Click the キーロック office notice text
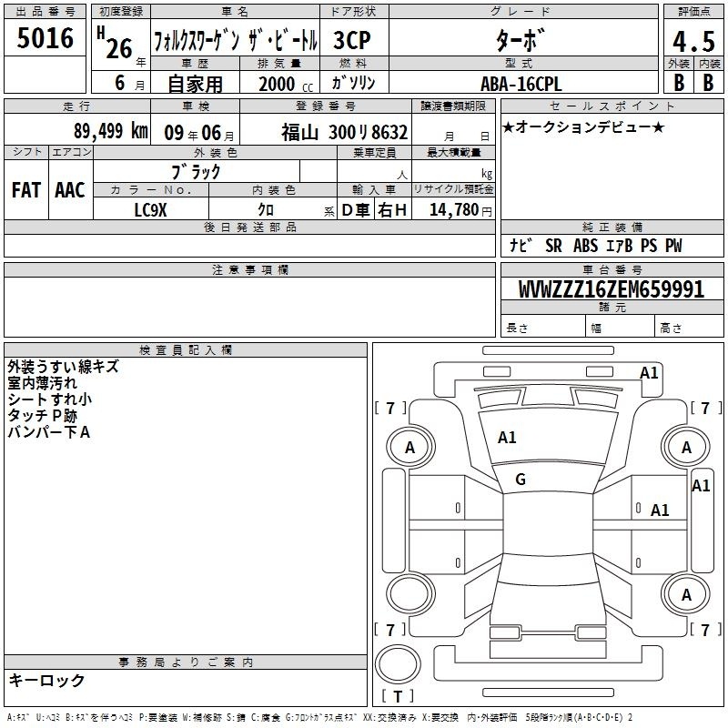The height and width of the screenshot is (728, 728). coord(46,681)
